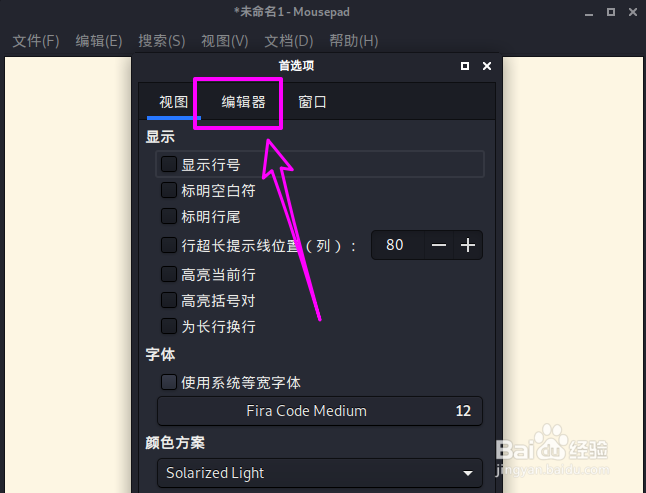Open the 帮助(H) menu
The height and width of the screenshot is (493, 646).
[x=353, y=41]
